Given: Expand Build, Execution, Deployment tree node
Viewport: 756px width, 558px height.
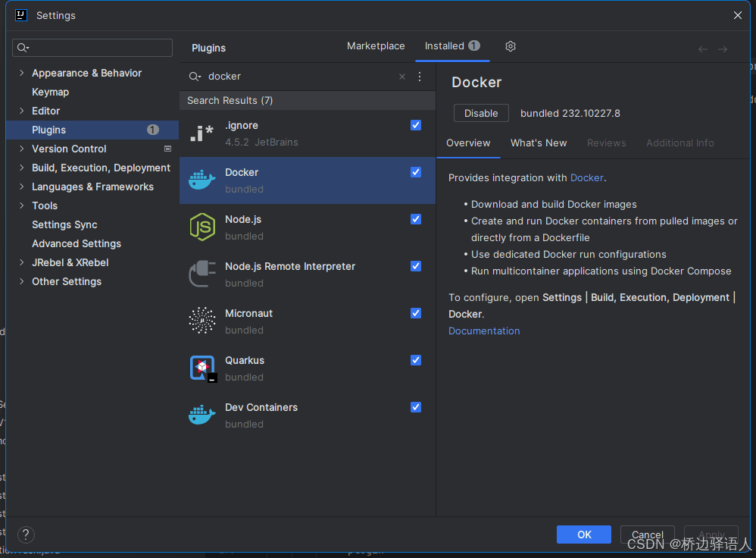Looking at the screenshot, I should pos(21,168).
